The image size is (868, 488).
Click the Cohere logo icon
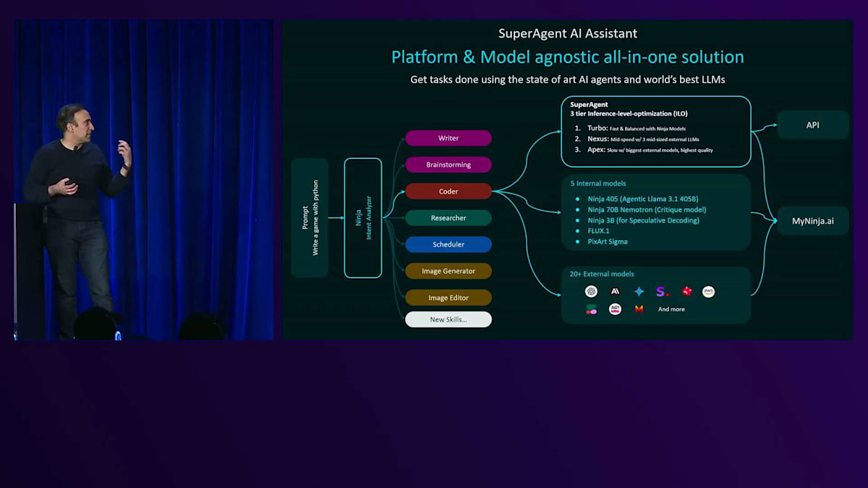click(x=592, y=309)
